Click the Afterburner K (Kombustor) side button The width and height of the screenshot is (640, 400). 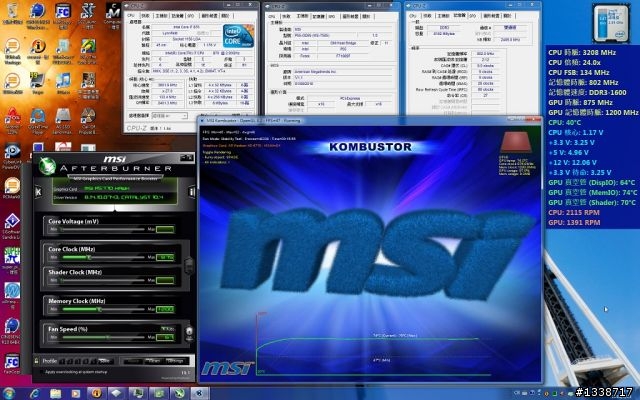pyautogui.click(x=38, y=192)
